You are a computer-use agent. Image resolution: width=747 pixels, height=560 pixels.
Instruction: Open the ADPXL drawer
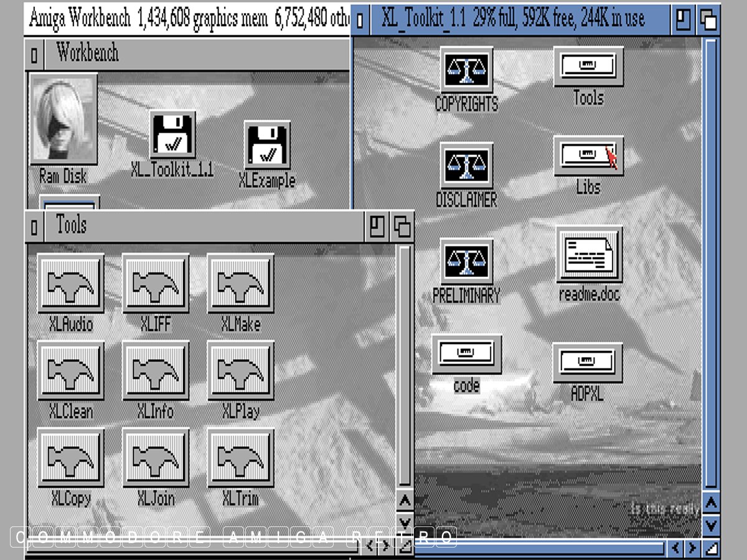pos(587,363)
